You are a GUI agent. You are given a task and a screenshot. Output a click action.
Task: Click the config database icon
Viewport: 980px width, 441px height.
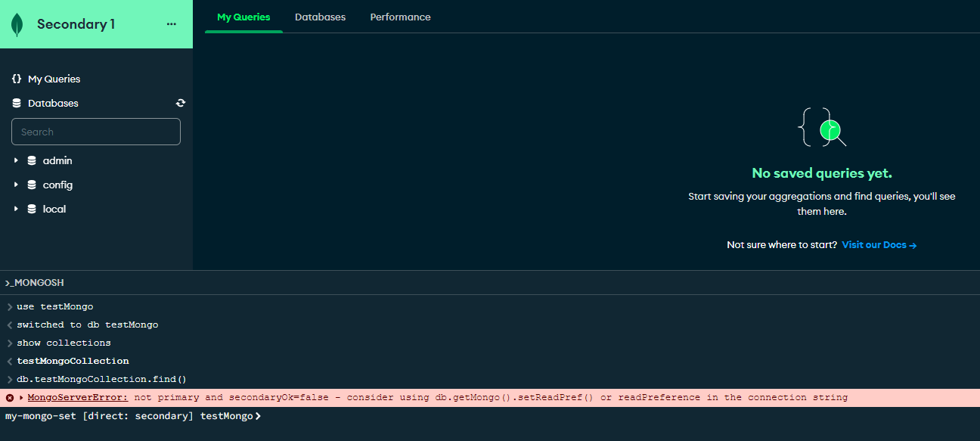tap(32, 185)
